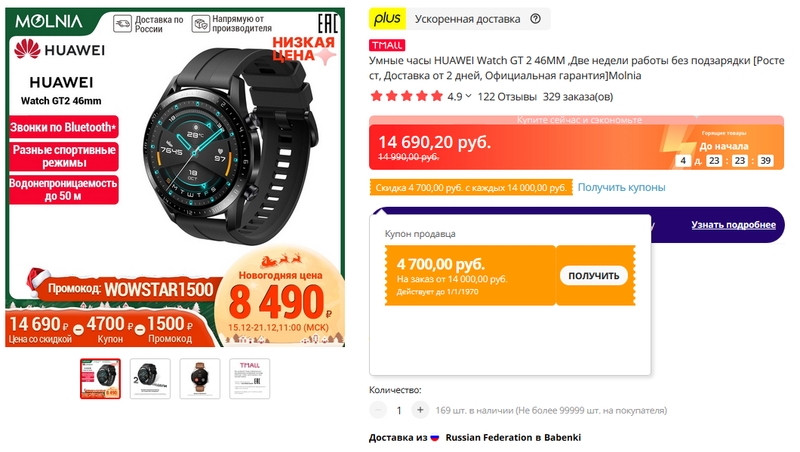Increase quantity with the plus stepper
The height and width of the screenshot is (452, 800).
click(x=420, y=410)
